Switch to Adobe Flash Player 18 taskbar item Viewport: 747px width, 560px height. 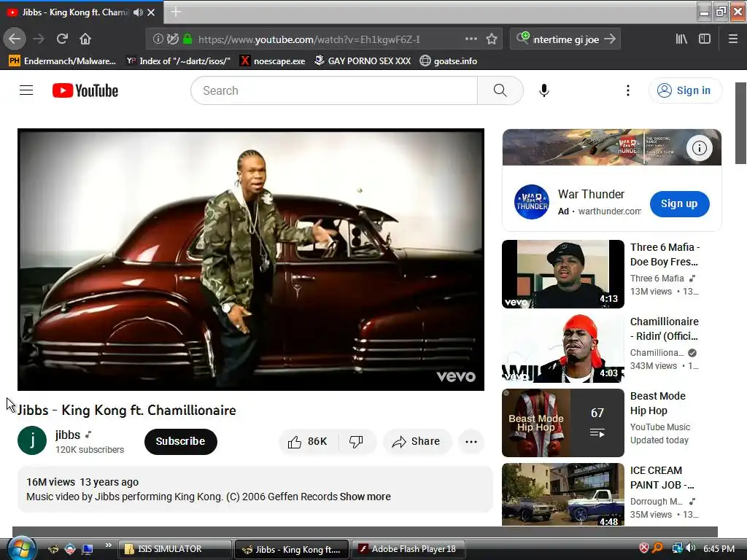[x=408, y=549]
